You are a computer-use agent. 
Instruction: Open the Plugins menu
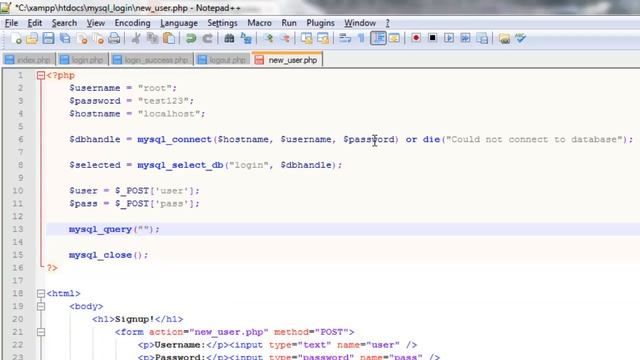tap(320, 23)
